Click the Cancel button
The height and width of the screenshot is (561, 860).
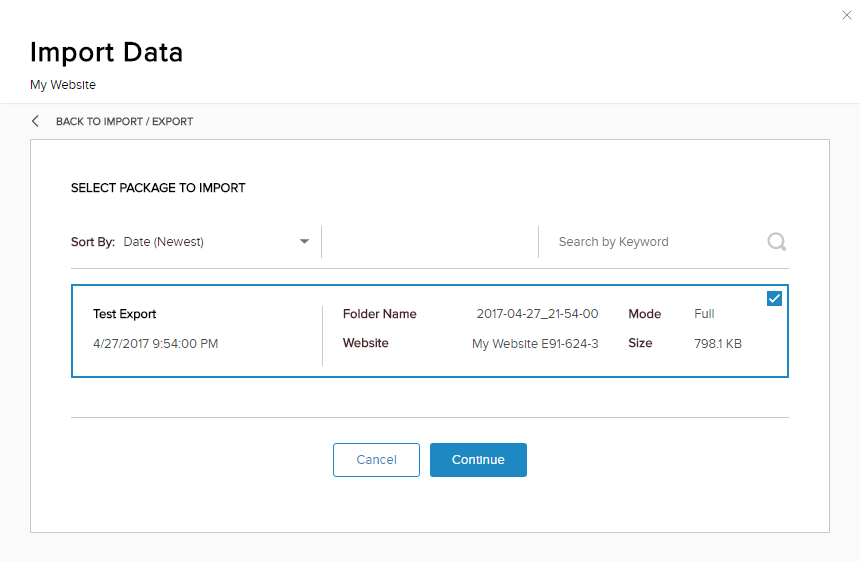(376, 460)
